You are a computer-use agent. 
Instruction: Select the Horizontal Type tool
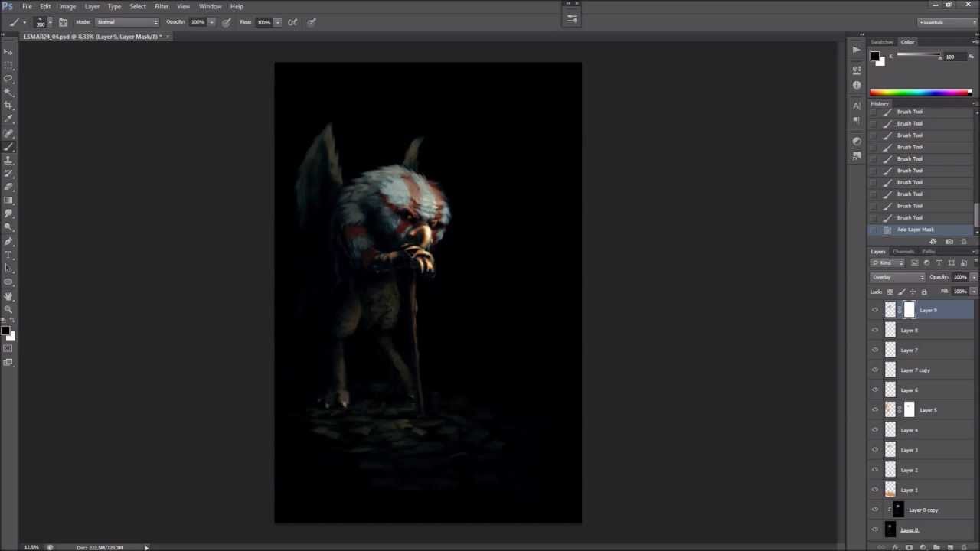tap(8, 255)
